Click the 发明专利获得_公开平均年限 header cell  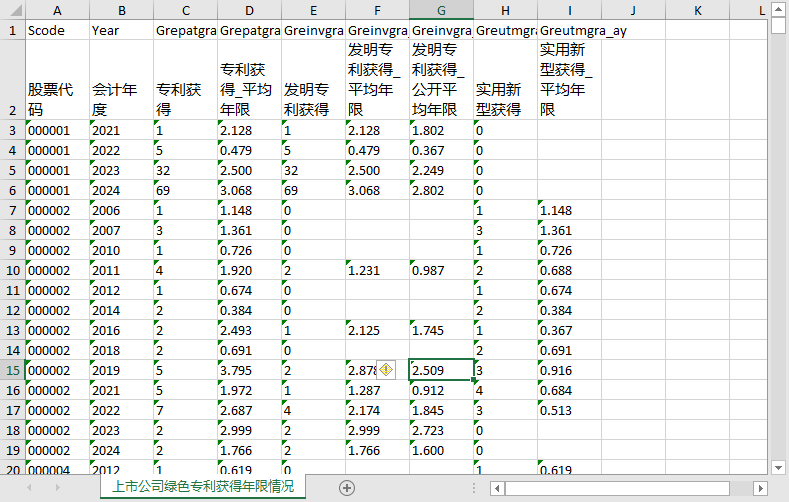click(441, 79)
